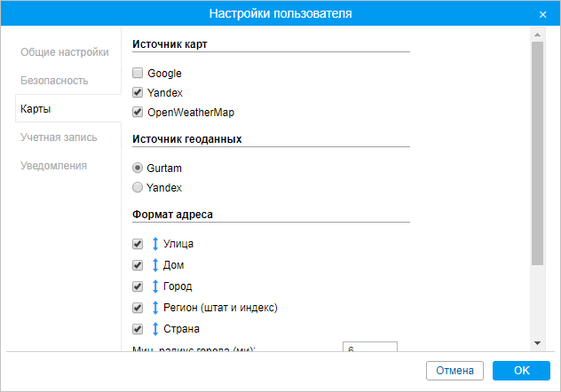The width and height of the screenshot is (561, 392).
Task: Click the reorder arrow icon next to Улица
Action: (155, 244)
